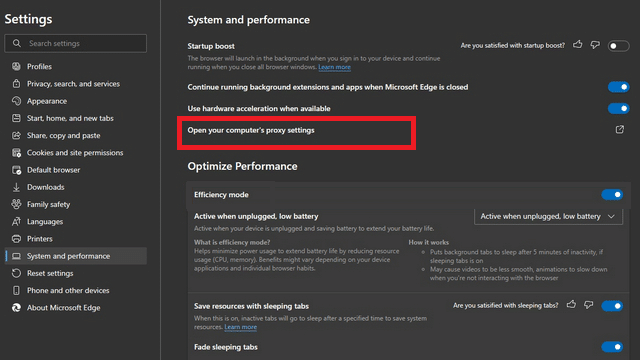The width and height of the screenshot is (640, 360).
Task: Click the 'How it works' text
Action: (429, 242)
